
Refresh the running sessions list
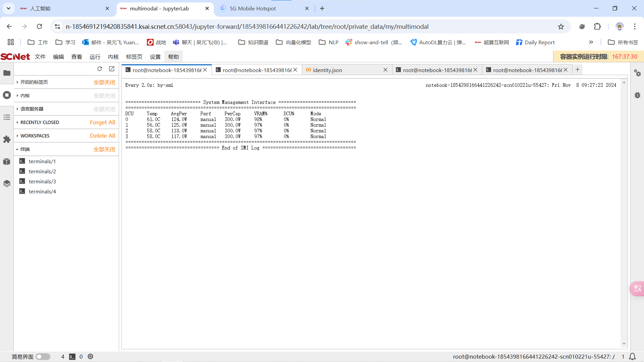(100, 69)
